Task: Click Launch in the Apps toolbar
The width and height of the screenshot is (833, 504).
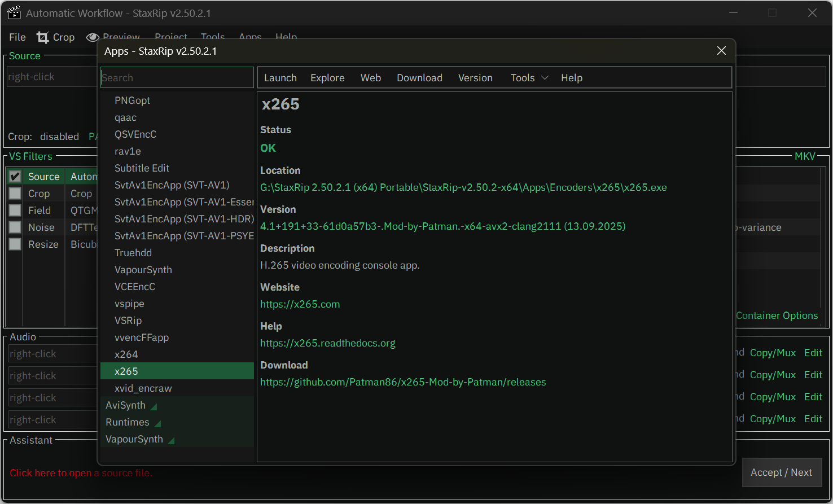Action: 280,78
